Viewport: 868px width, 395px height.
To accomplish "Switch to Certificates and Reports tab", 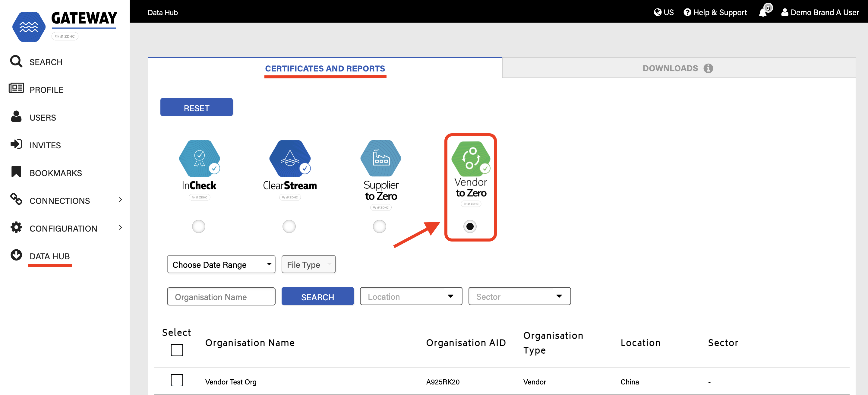I will click(325, 68).
